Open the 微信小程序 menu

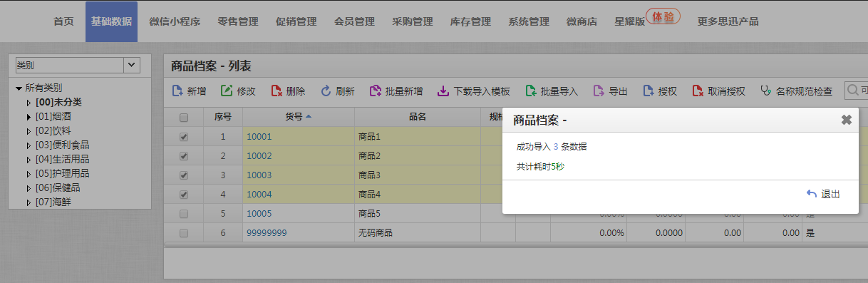175,21
